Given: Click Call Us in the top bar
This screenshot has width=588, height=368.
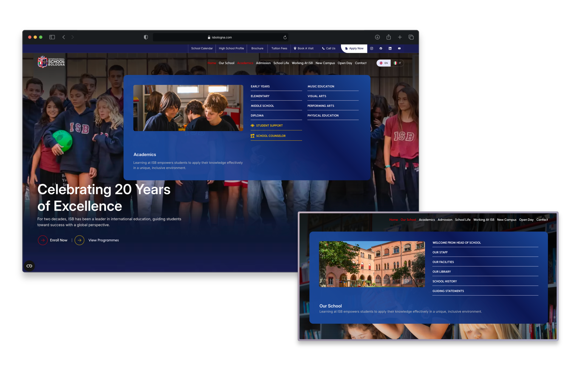Looking at the screenshot, I should coord(329,49).
